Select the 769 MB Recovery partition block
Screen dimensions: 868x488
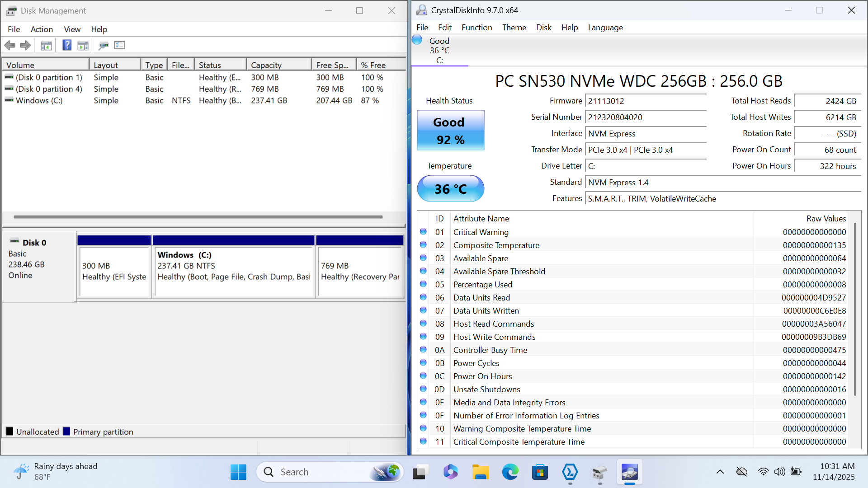tap(360, 271)
